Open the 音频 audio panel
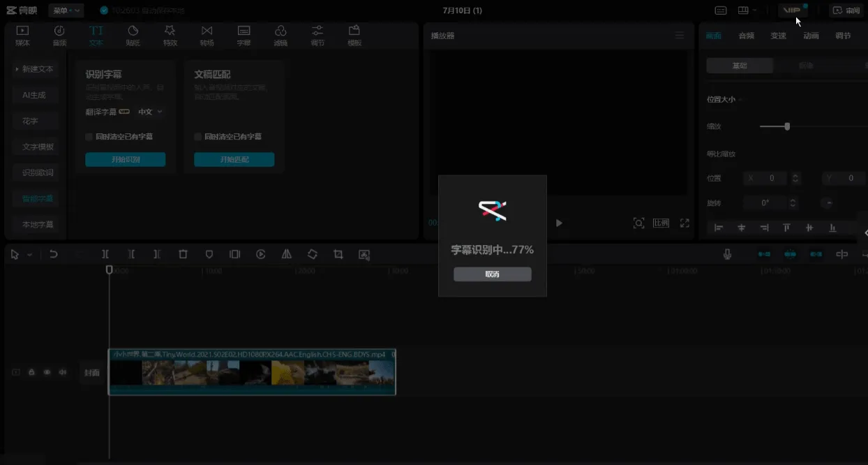The image size is (868, 465). [x=59, y=36]
